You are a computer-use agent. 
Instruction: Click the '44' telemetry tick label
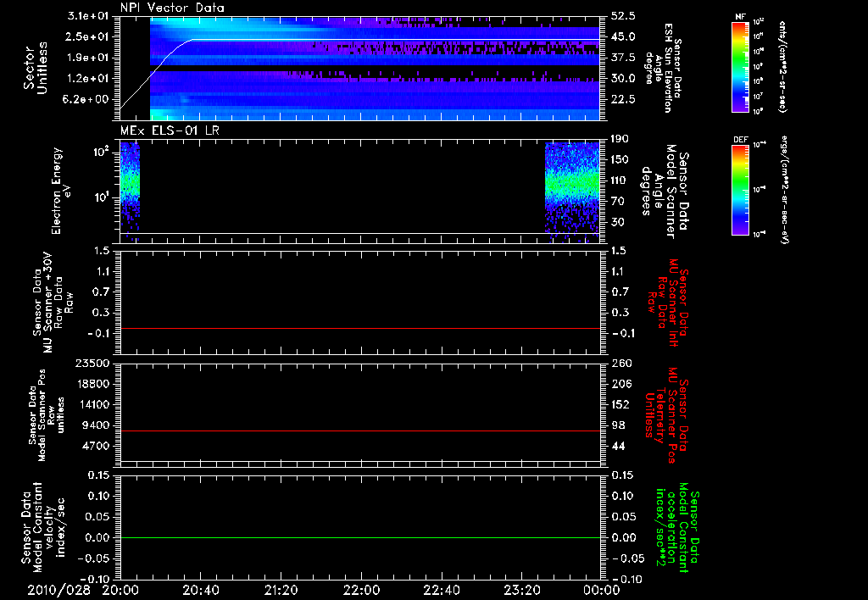point(618,446)
